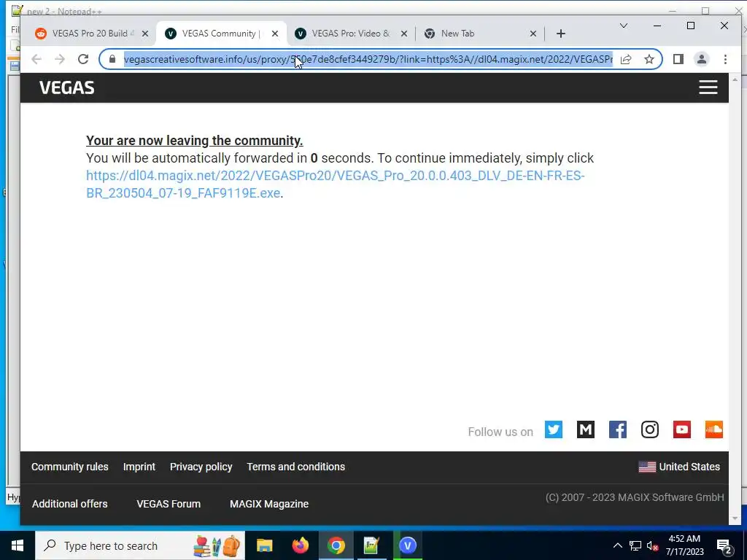The width and height of the screenshot is (747, 560).
Task: Reload the current page in Chrome
Action: pyautogui.click(x=83, y=59)
